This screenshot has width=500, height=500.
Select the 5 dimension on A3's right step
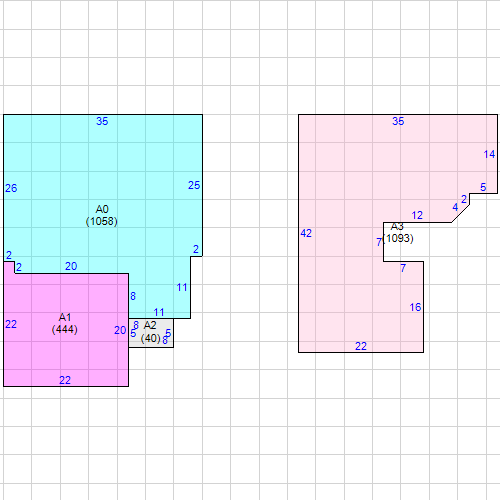(x=483, y=187)
